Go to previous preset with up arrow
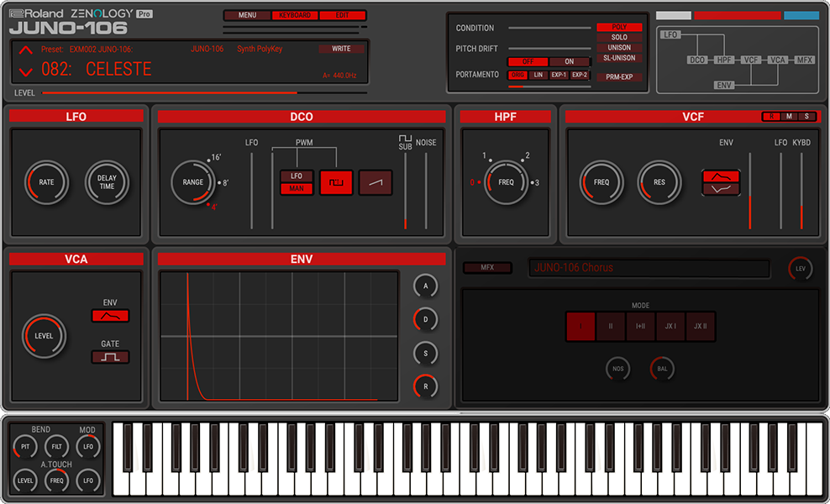The image size is (830, 504). (26, 50)
